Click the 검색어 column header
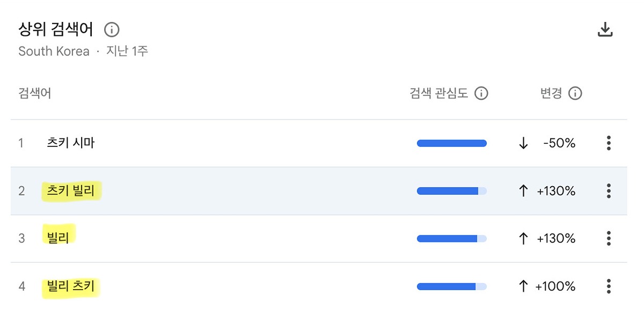The image size is (644, 310). (35, 94)
